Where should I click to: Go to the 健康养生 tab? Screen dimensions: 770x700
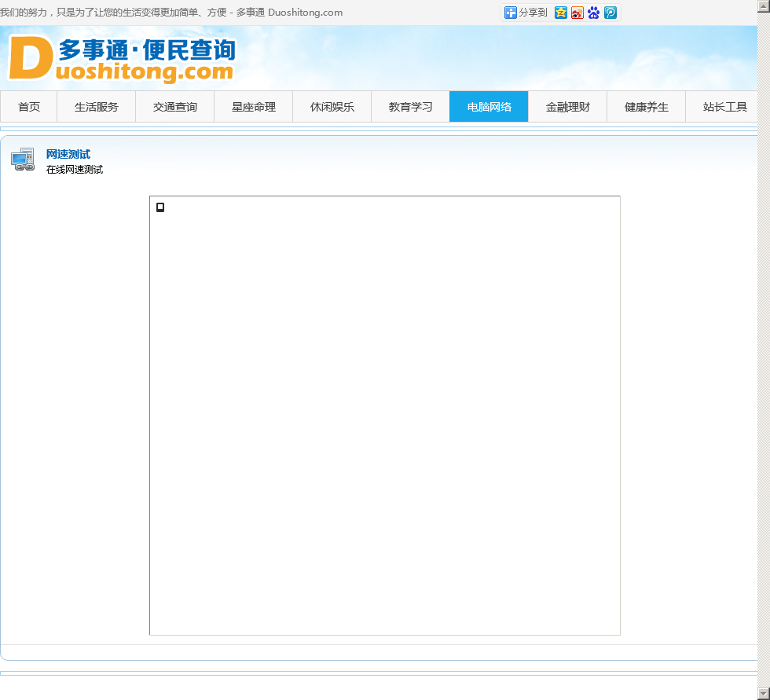646,107
